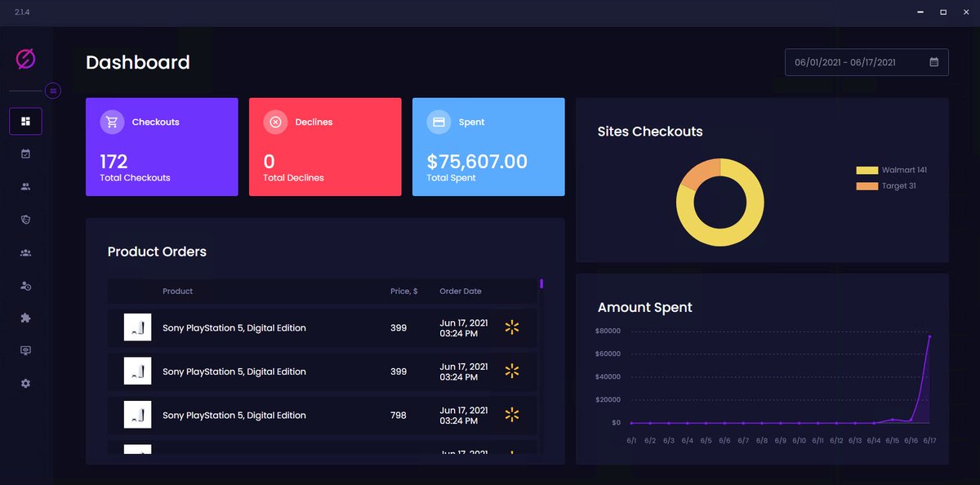Viewport: 980px width, 485px height.
Task: Open the person-with-clock icon in sidebar
Action: 26,286
